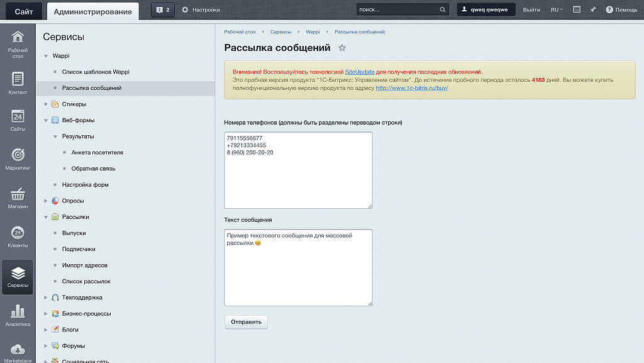Switch to the Сайт tab
The image size is (644, 363).
click(24, 11)
